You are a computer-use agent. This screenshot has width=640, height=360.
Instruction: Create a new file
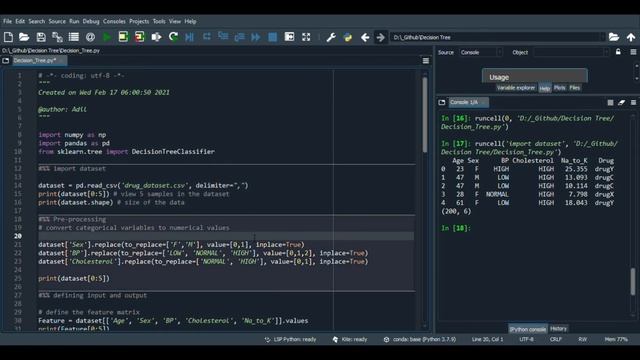coord(8,37)
